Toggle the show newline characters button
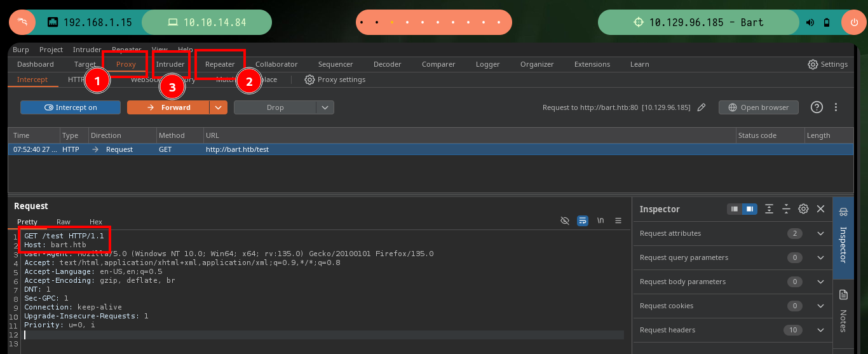This screenshot has height=354, width=868. (600, 221)
